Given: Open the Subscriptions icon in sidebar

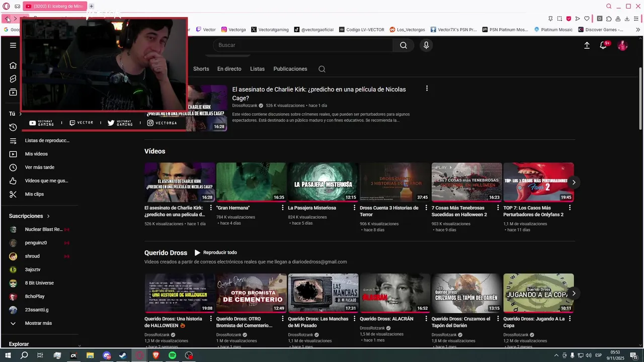Looking at the screenshot, I should coord(13,93).
